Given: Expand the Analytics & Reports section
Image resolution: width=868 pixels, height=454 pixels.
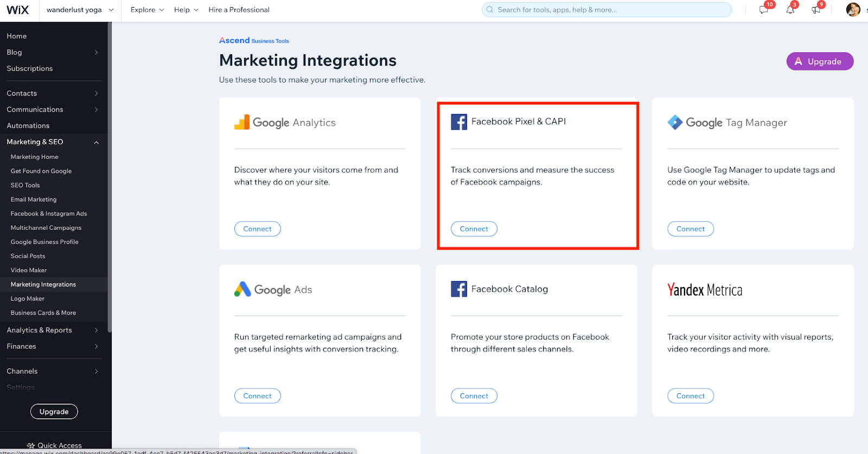Looking at the screenshot, I should click(97, 330).
